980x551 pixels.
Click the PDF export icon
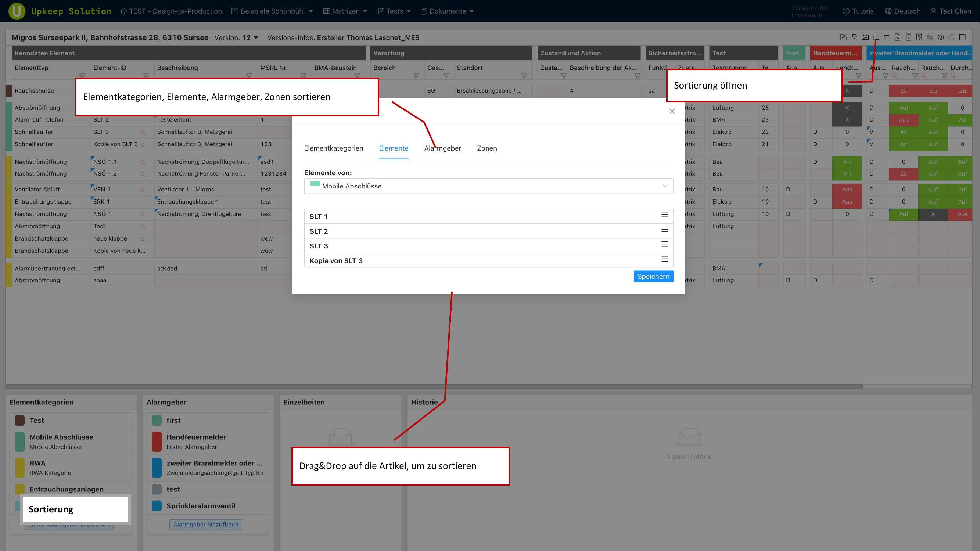click(x=897, y=37)
